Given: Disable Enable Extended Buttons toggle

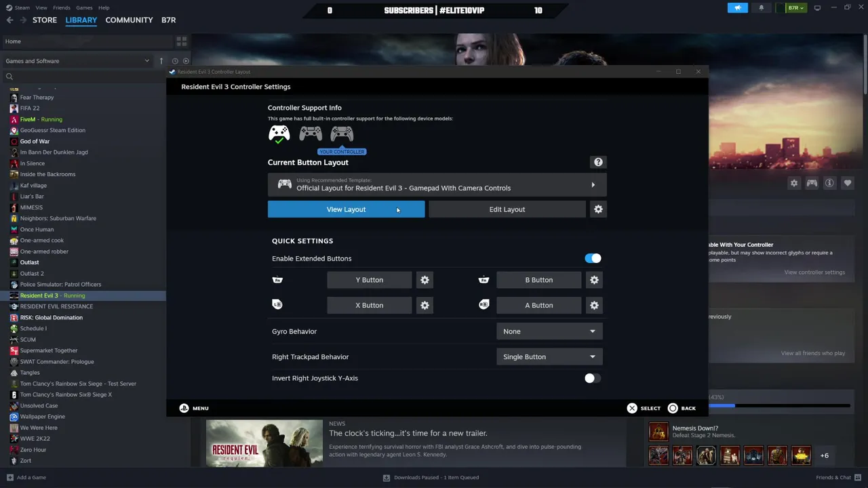Looking at the screenshot, I should pos(593,258).
